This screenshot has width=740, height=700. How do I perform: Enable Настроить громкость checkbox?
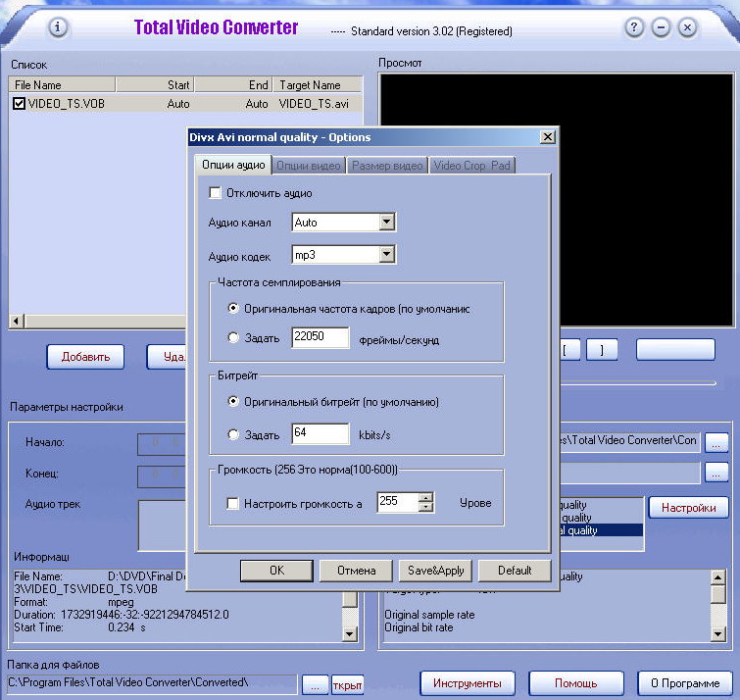[x=232, y=503]
